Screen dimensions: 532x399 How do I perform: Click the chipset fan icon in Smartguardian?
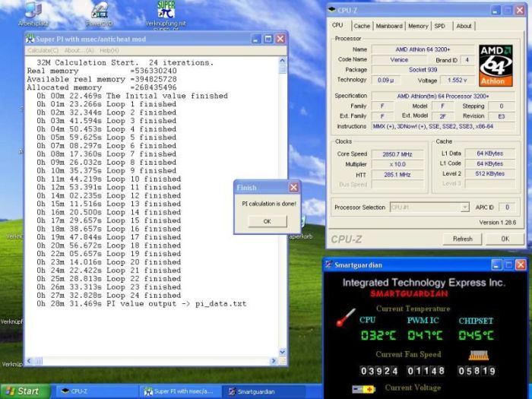point(478,355)
